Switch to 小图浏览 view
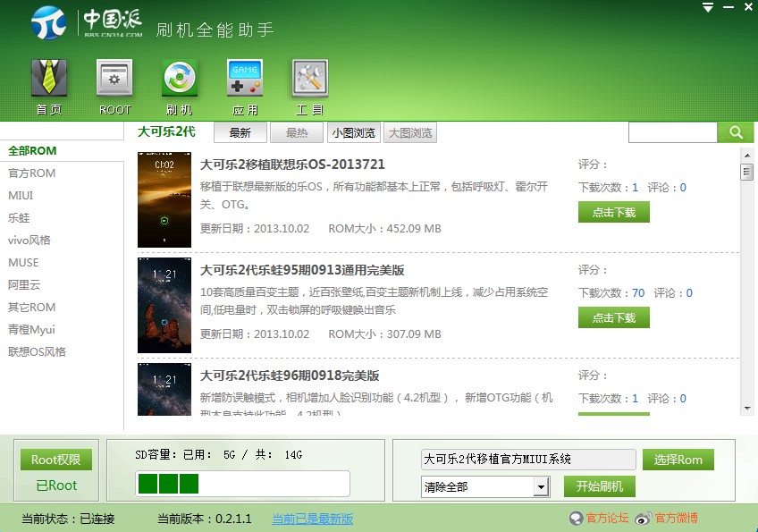758x532 pixels. 354,133
